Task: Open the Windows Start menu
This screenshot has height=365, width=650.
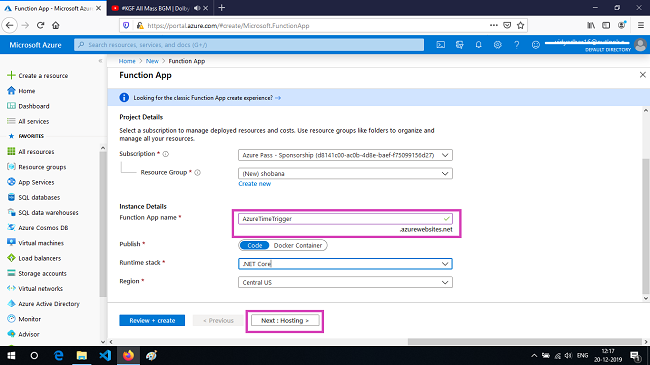Action: (x=11, y=356)
